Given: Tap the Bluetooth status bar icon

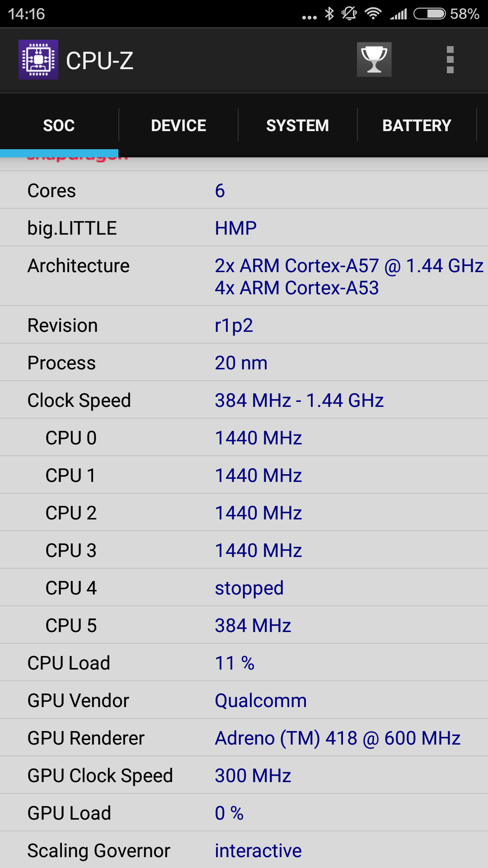Looking at the screenshot, I should point(329,14).
